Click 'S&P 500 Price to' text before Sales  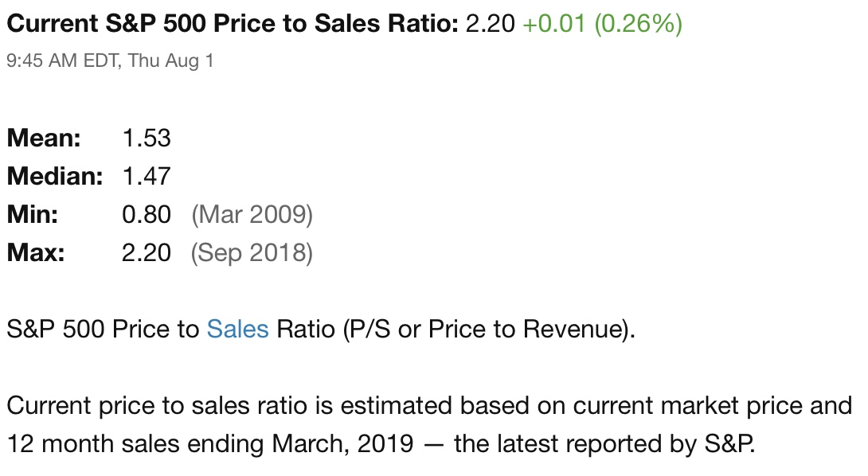[x=103, y=329]
